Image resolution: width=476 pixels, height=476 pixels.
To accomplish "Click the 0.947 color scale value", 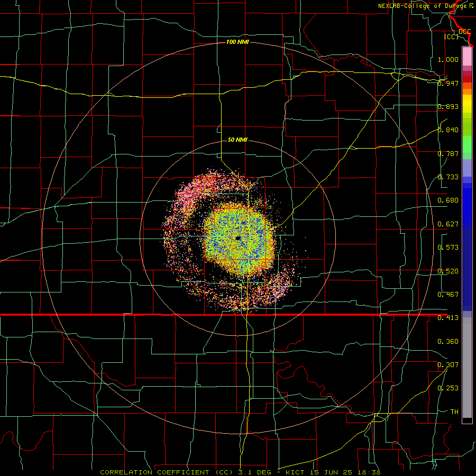I will pyautogui.click(x=448, y=83).
